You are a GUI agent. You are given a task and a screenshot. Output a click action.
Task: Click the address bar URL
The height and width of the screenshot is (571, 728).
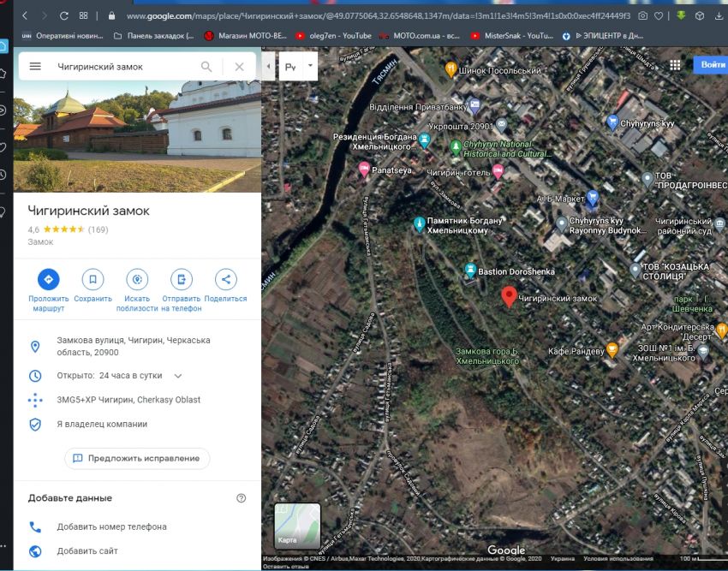(x=379, y=15)
